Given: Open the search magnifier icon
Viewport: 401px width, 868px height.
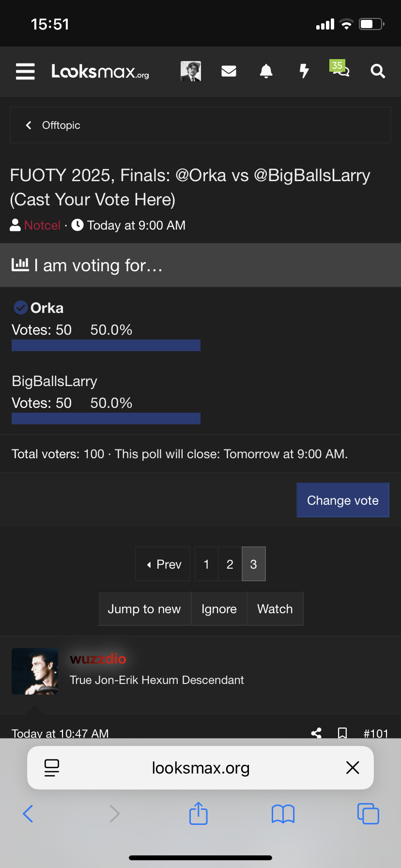Looking at the screenshot, I should 378,71.
